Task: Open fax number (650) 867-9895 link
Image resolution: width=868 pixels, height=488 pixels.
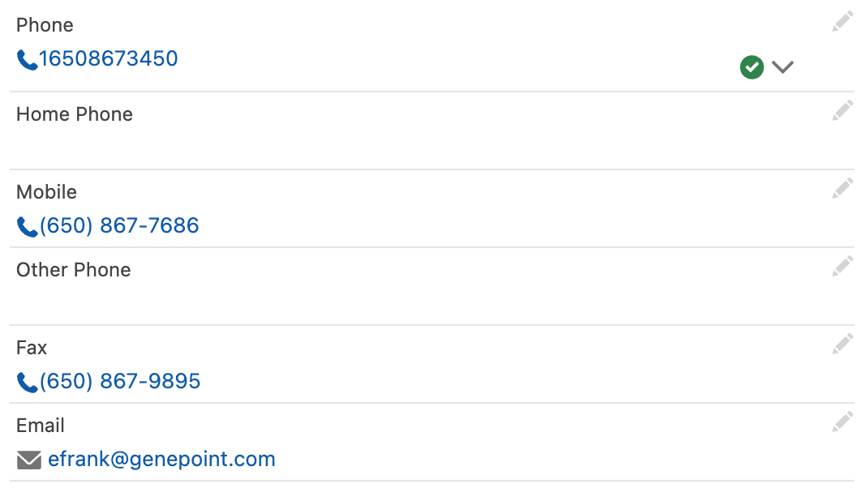Action: (x=119, y=381)
